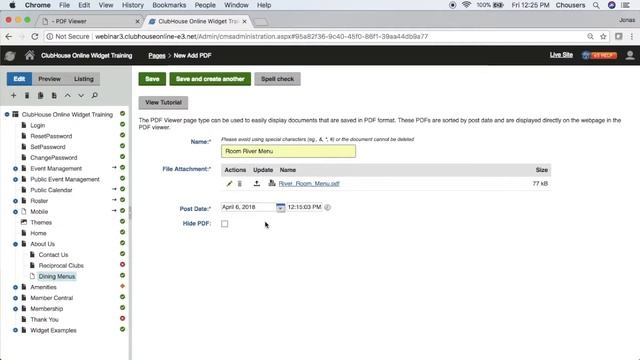640x360 pixels.
Task: Click the delete page trash icon in the tree toolbar
Action: 27,96
